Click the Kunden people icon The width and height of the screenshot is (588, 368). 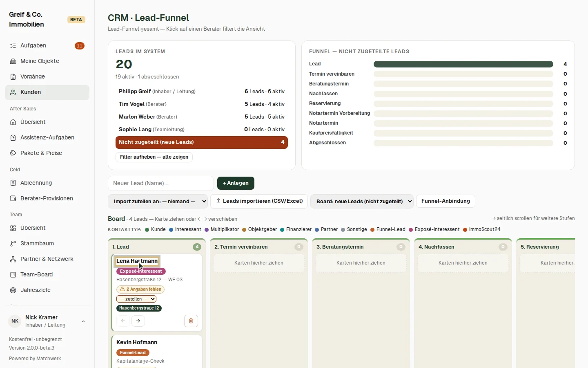click(x=13, y=92)
